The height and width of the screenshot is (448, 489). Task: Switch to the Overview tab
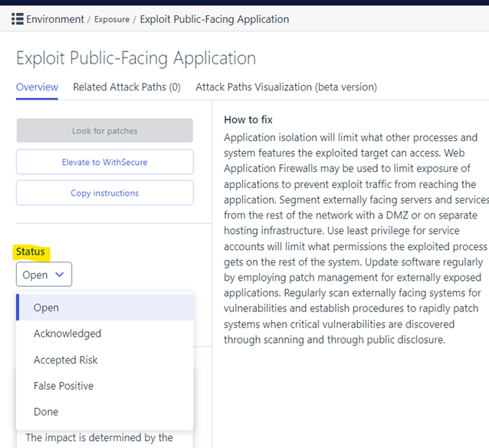(37, 87)
